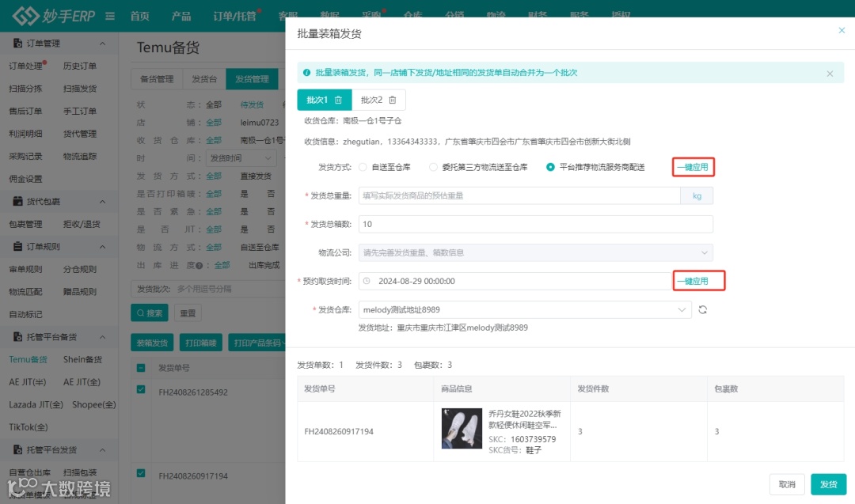855x504 pixels.
Task: Close the 批量装箱发货 dialog
Action: [842, 31]
